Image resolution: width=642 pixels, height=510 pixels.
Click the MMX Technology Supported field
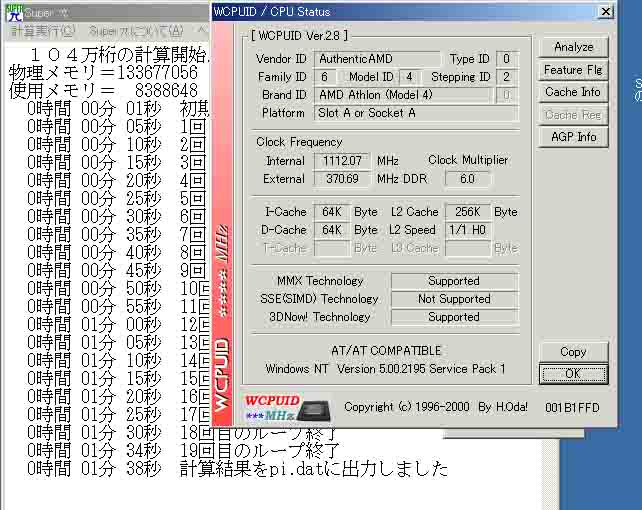454,281
